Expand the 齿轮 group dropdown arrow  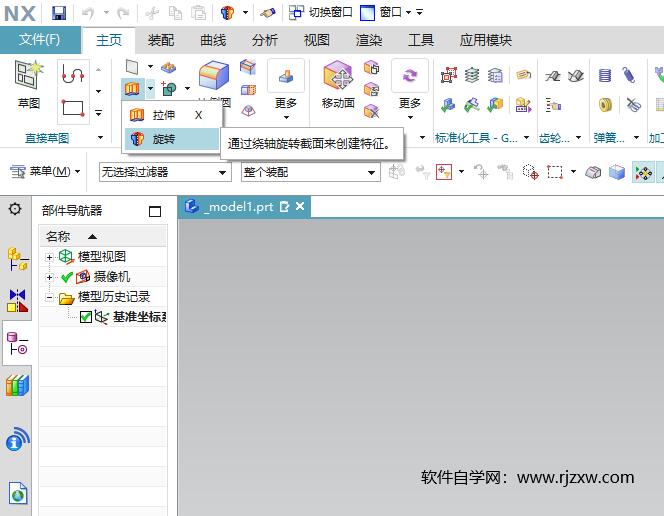(x=578, y=138)
